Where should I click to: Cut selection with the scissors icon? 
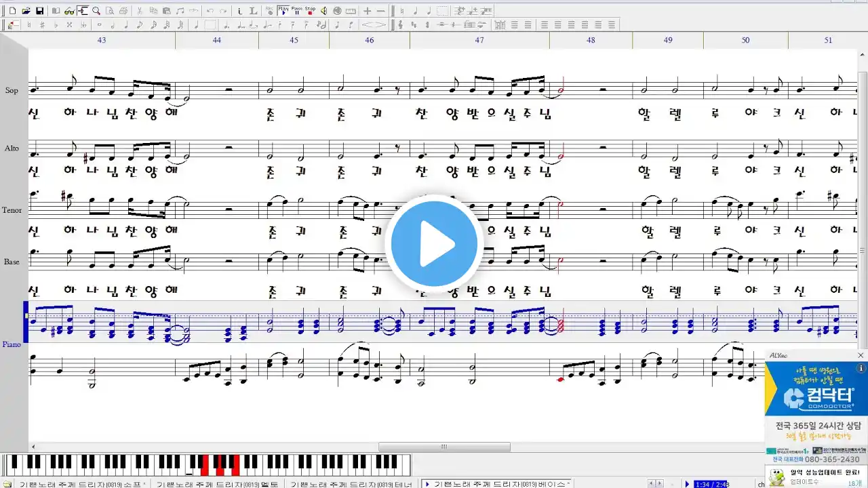tap(140, 11)
